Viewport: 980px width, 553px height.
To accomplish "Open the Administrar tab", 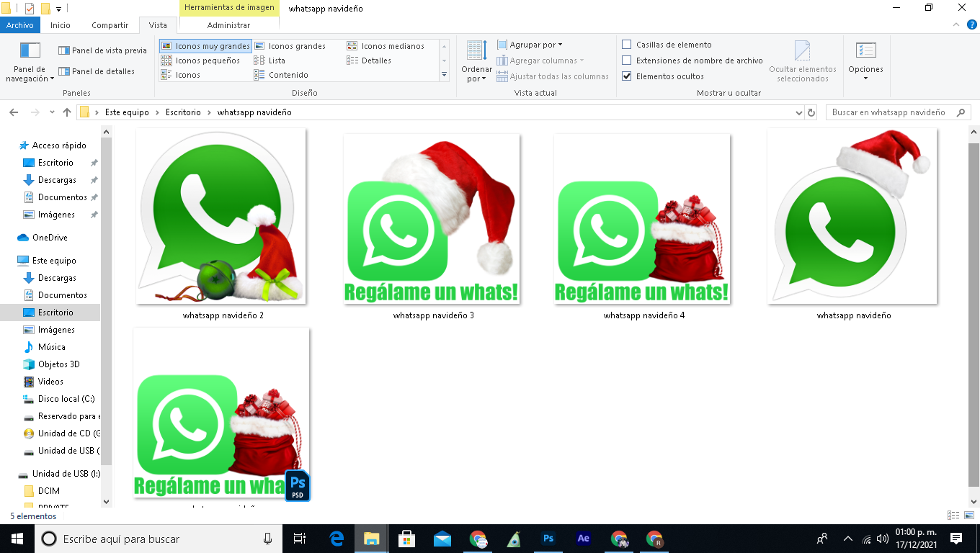I will tap(228, 25).
